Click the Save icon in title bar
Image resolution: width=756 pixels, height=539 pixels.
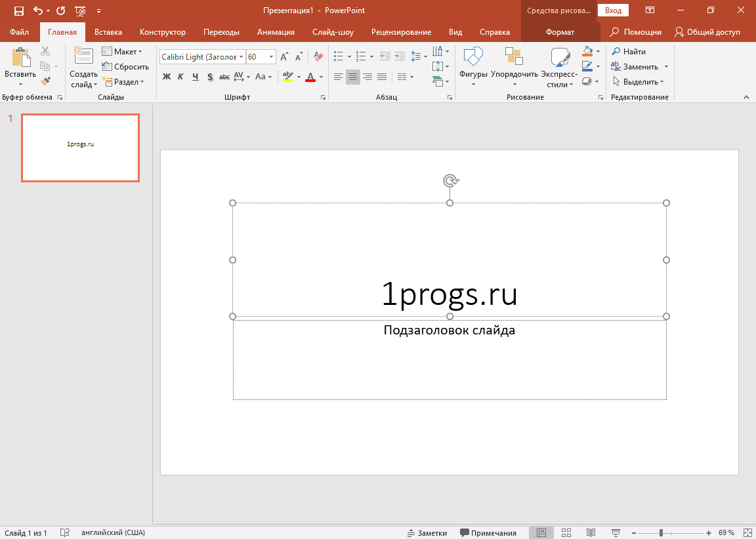tap(19, 10)
